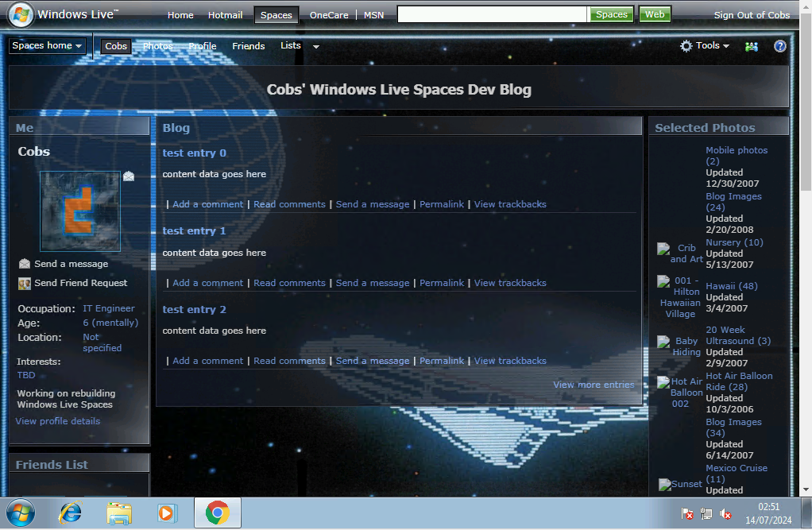Click the friends people icon beside Tools

tap(752, 46)
